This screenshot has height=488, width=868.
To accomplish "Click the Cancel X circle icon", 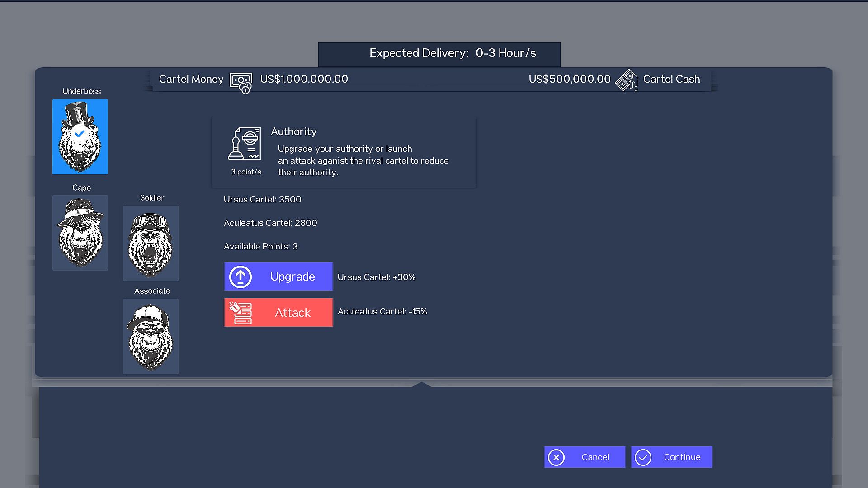I will tap(556, 457).
